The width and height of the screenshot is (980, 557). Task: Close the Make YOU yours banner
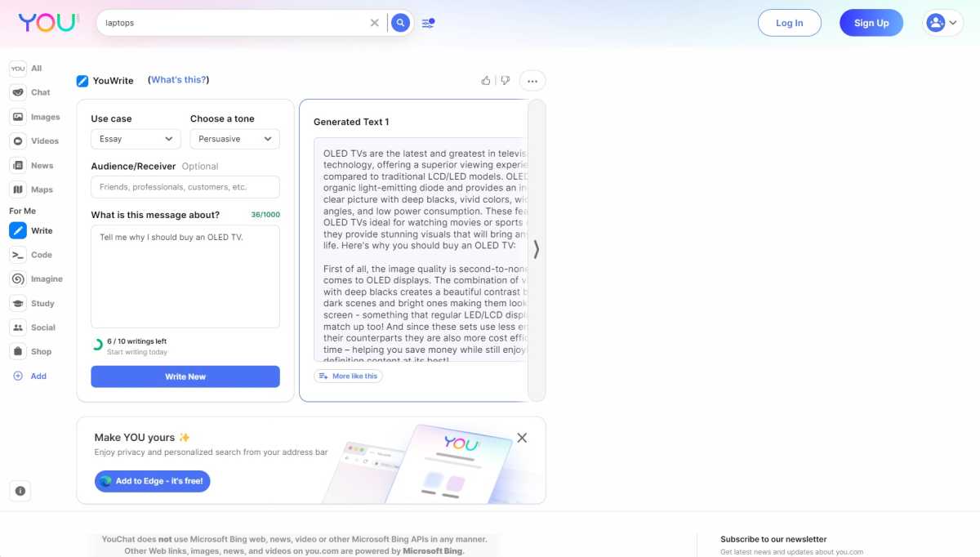coord(522,438)
